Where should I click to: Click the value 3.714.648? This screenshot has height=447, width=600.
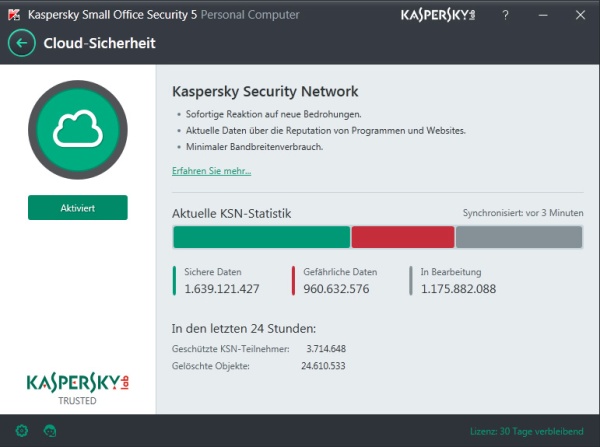click(326, 349)
